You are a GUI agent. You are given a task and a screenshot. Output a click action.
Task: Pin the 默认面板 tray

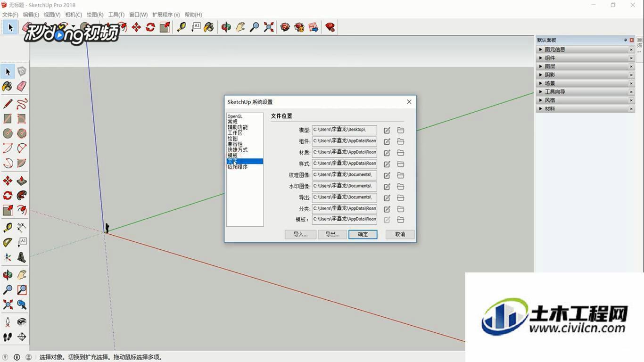click(626, 40)
